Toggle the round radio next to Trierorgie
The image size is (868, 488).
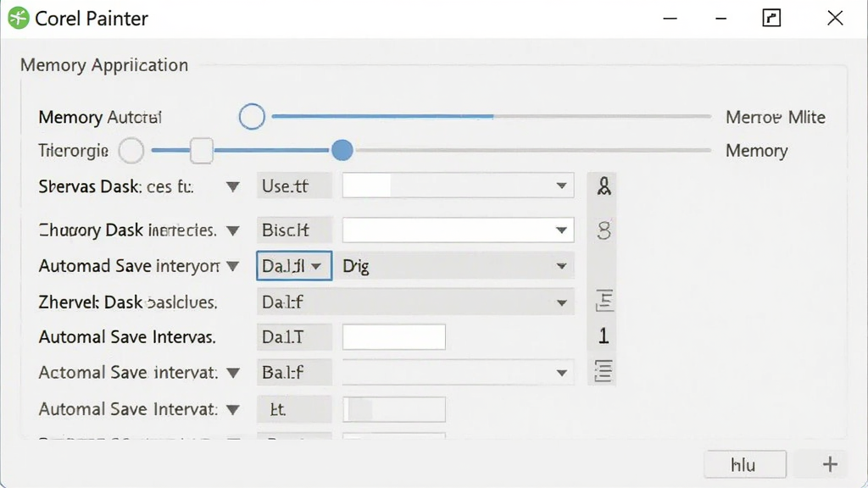[131, 151]
